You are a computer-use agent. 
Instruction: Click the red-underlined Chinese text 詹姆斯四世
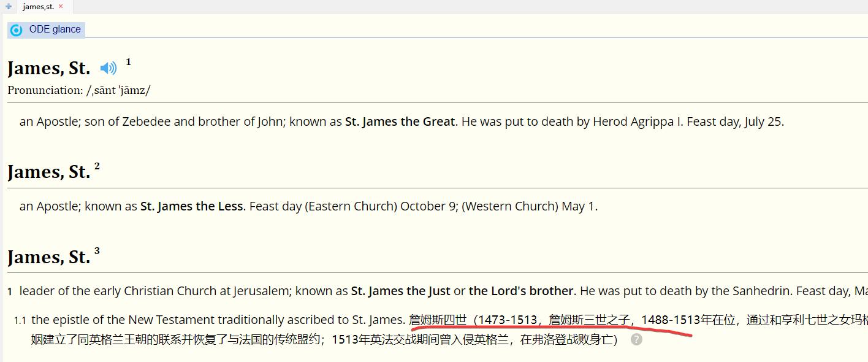point(438,320)
